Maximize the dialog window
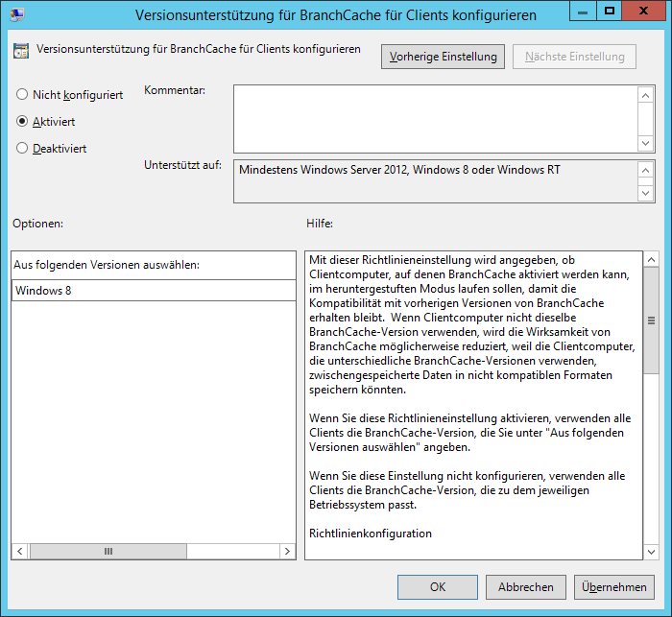Screen dimensions: 672x617 click(x=609, y=12)
